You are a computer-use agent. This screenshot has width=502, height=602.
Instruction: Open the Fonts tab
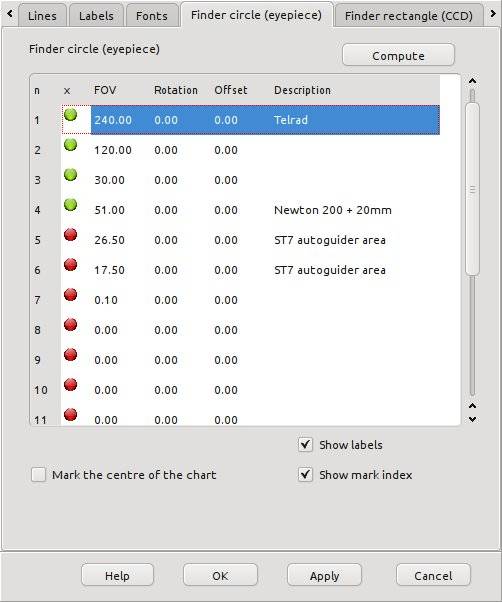152,15
